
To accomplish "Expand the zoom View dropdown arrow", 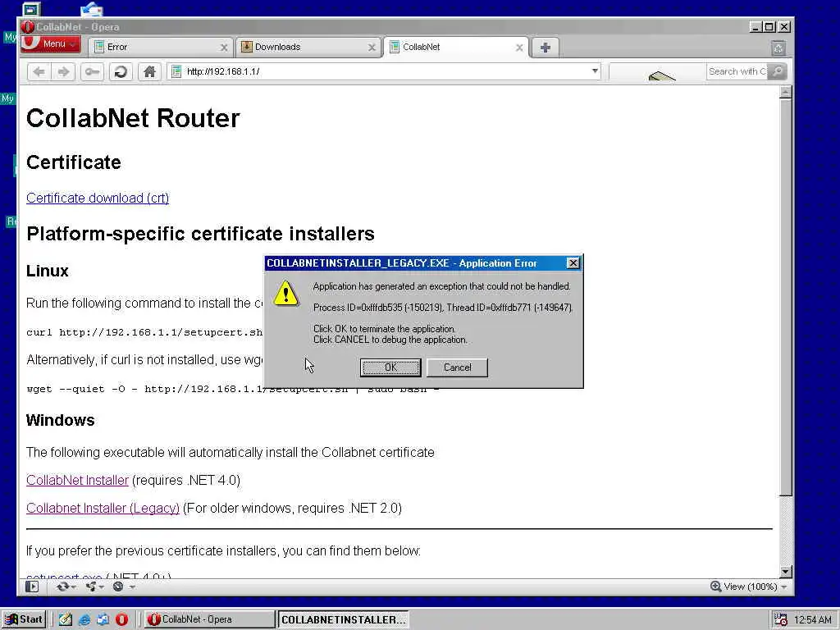I will tap(784, 587).
